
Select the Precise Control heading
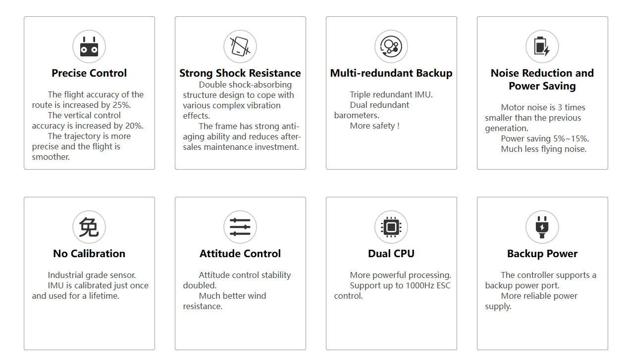pyautogui.click(x=89, y=73)
